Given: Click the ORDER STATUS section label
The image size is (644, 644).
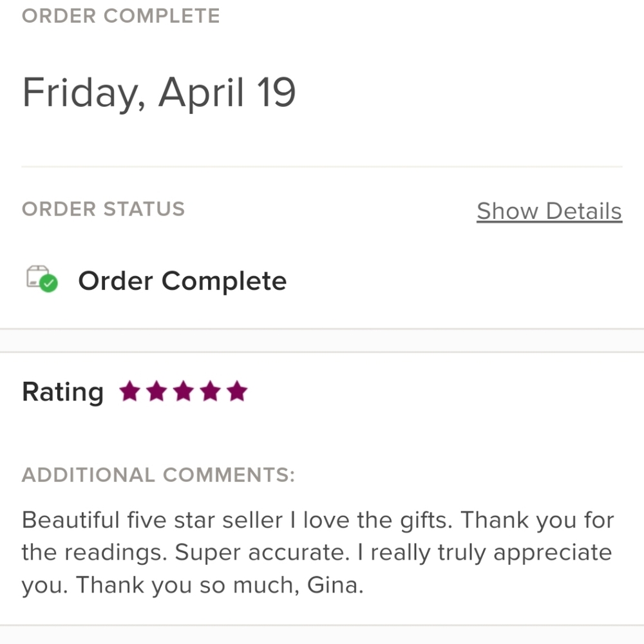Looking at the screenshot, I should coord(103,209).
